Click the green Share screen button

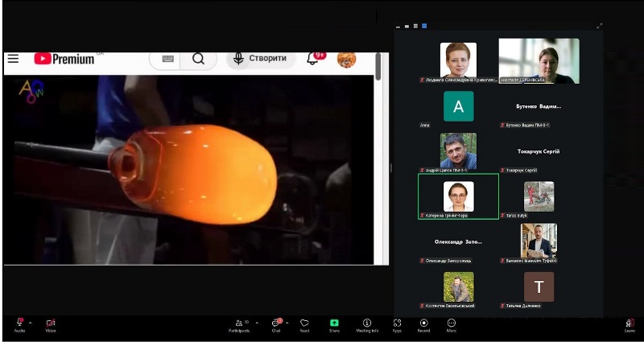[x=334, y=324]
